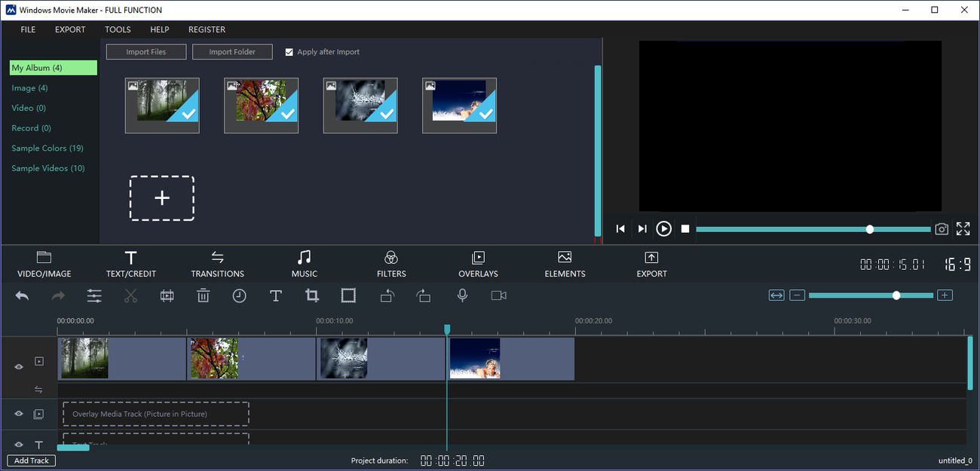Click the rotate clockwise icon
Screen dimensions: 980x471
point(423,296)
